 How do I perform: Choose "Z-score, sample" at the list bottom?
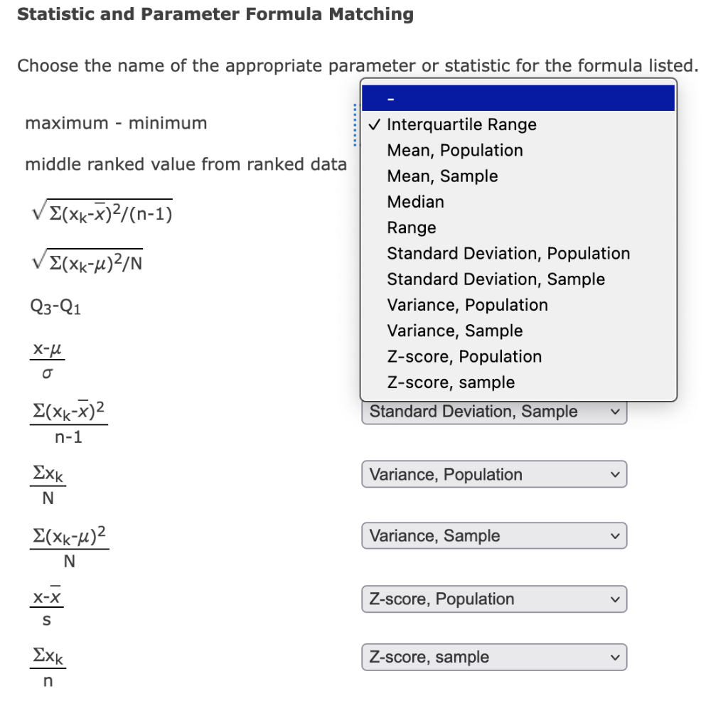(451, 382)
